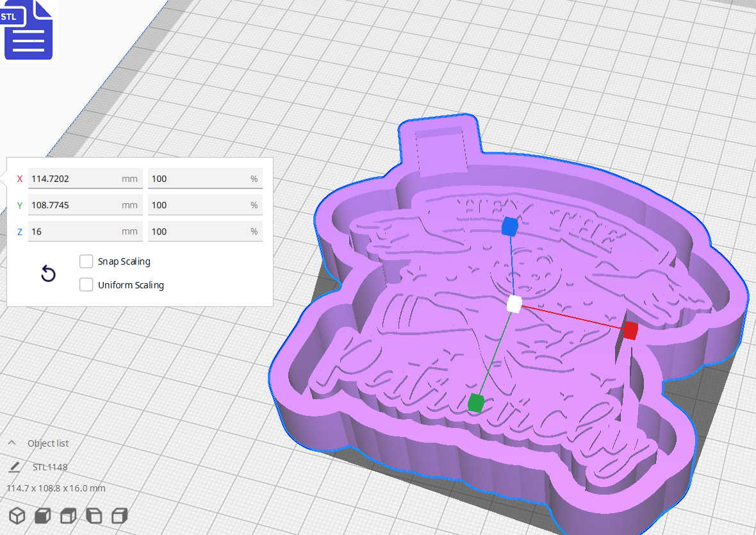This screenshot has width=756, height=535.
Task: Enable Uniform Scaling
Action: pyautogui.click(x=86, y=284)
